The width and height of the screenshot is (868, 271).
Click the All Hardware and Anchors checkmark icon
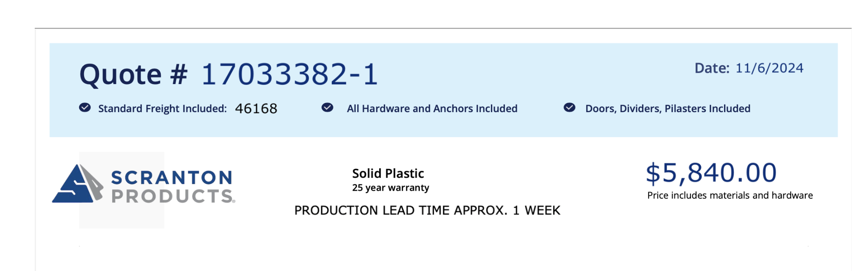(x=327, y=107)
